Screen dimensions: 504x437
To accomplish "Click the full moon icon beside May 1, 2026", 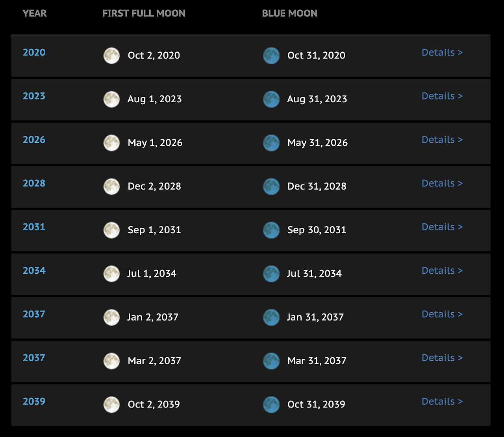I will (111, 143).
